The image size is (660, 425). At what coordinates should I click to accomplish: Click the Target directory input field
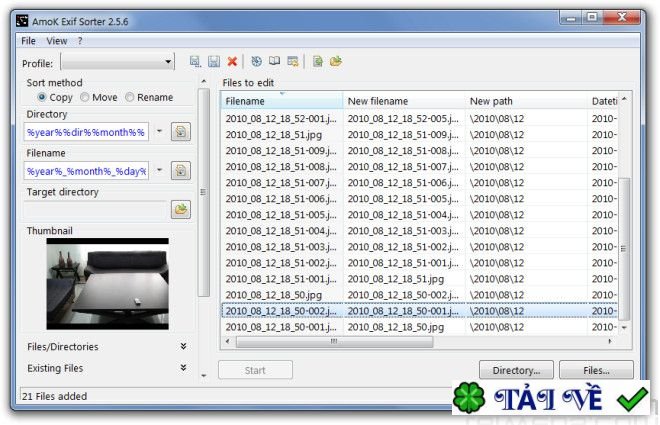(x=95, y=210)
